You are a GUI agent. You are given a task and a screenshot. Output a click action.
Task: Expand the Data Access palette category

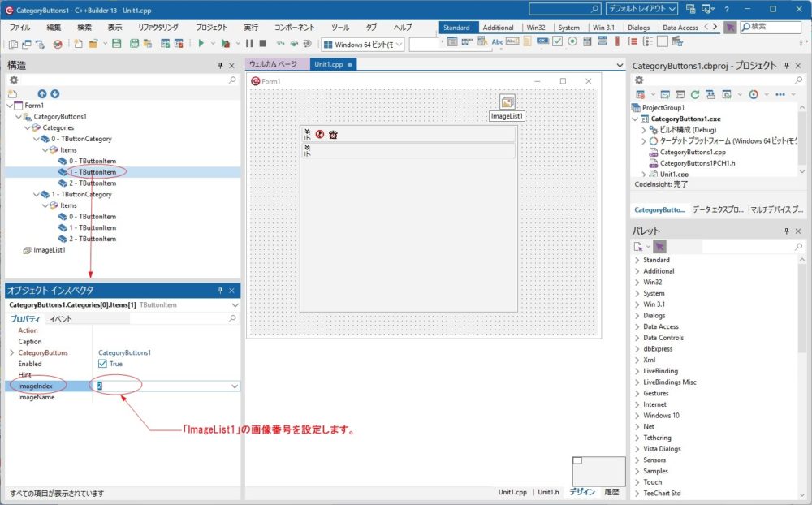pyautogui.click(x=637, y=326)
